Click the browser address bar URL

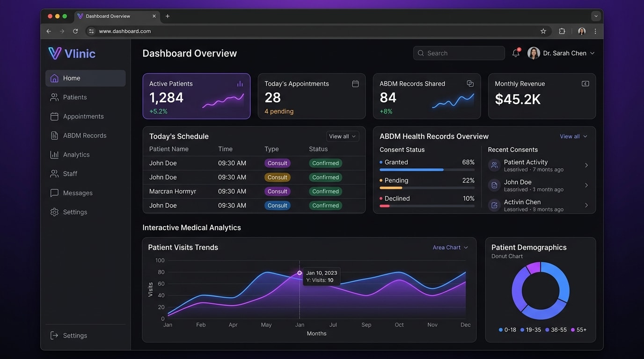click(125, 31)
